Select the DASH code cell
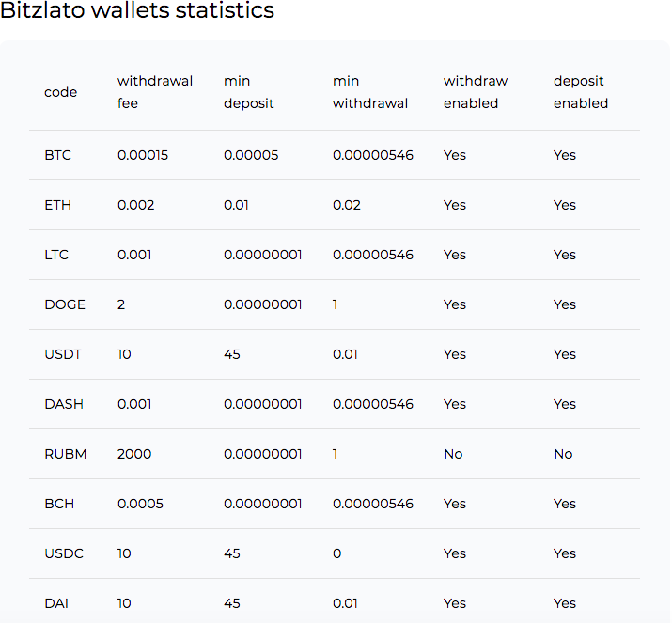 coord(64,404)
